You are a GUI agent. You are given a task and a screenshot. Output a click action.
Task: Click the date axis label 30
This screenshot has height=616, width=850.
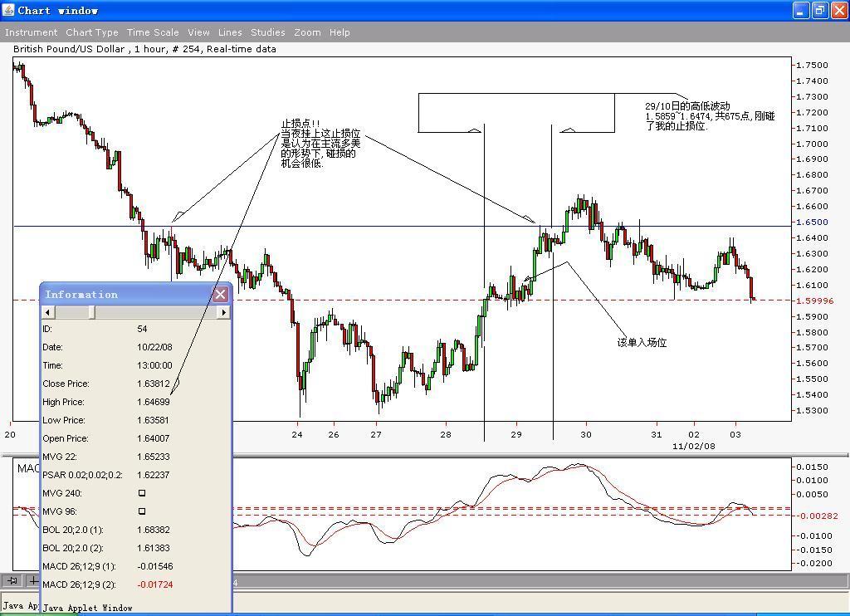586,434
